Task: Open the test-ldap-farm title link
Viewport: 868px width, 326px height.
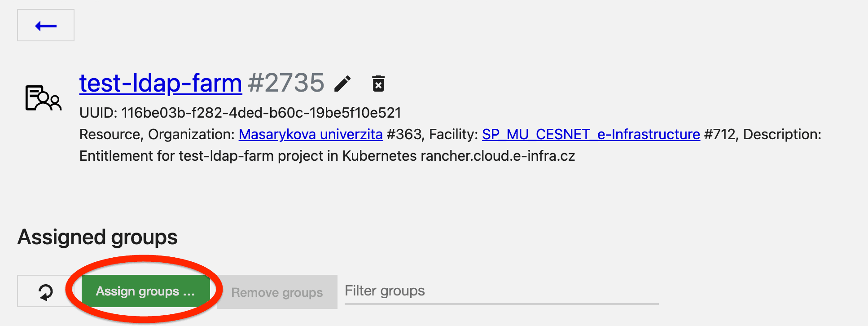Action: click(x=161, y=83)
